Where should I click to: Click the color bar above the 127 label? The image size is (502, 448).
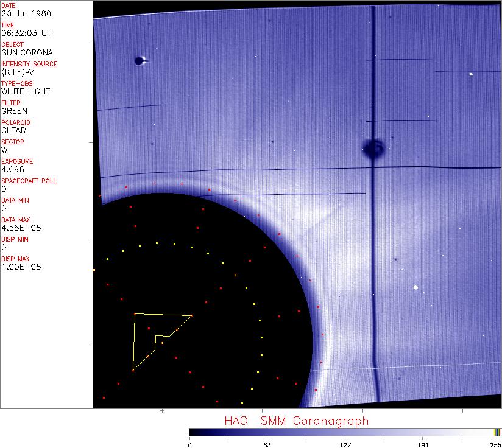[x=345, y=432]
